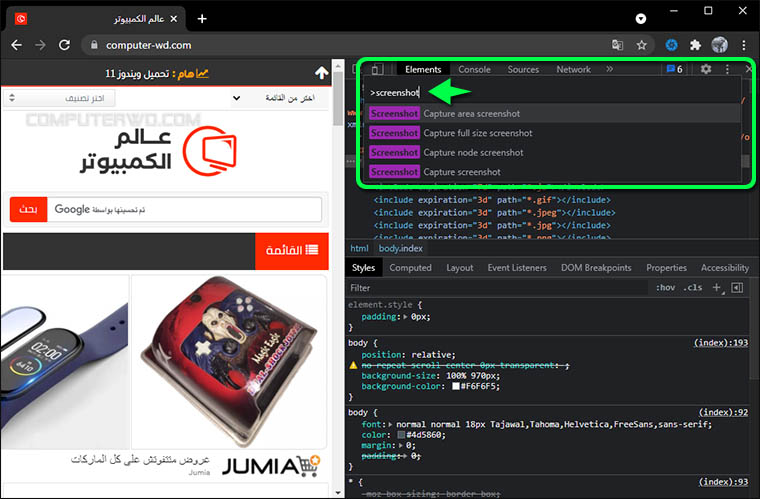
Task: Open color #4d5860 swatch
Action: click(401, 435)
